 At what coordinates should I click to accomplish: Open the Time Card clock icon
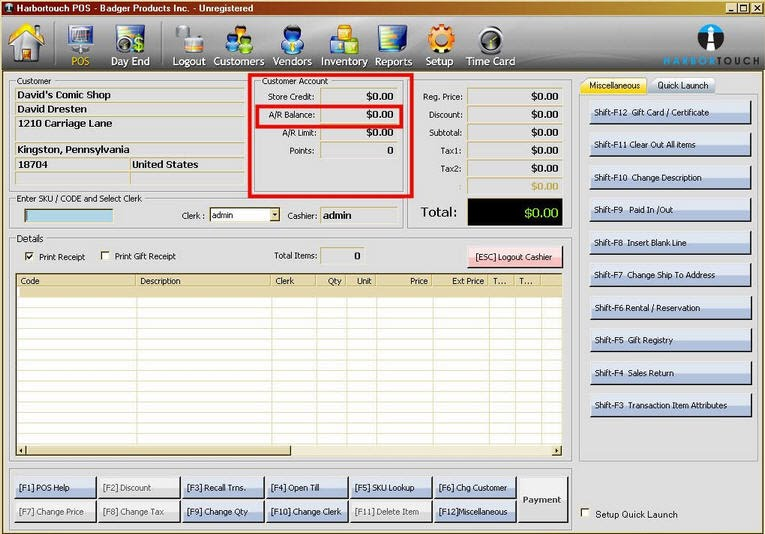point(490,45)
